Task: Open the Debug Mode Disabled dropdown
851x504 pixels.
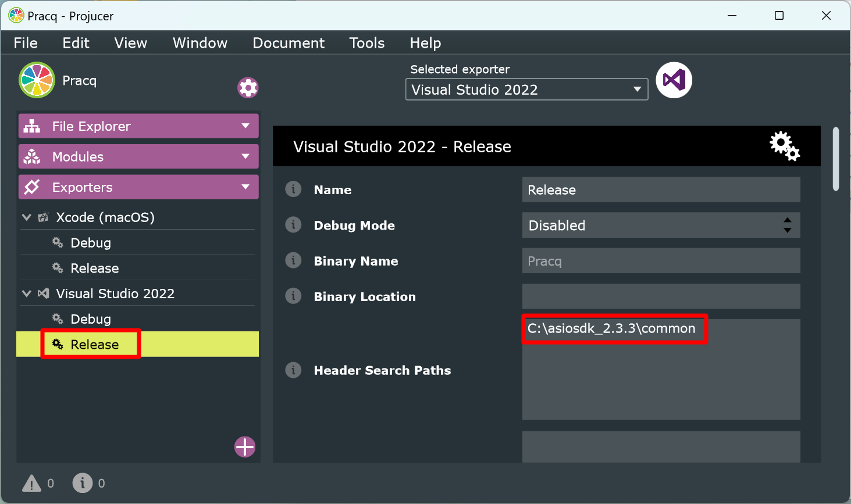Action: [661, 225]
